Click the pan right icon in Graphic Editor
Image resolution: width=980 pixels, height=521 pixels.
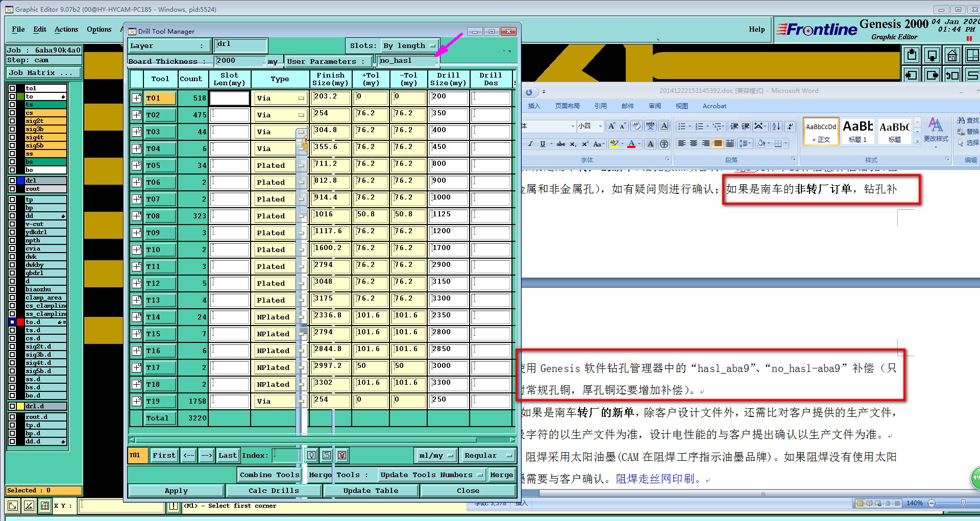click(x=932, y=75)
